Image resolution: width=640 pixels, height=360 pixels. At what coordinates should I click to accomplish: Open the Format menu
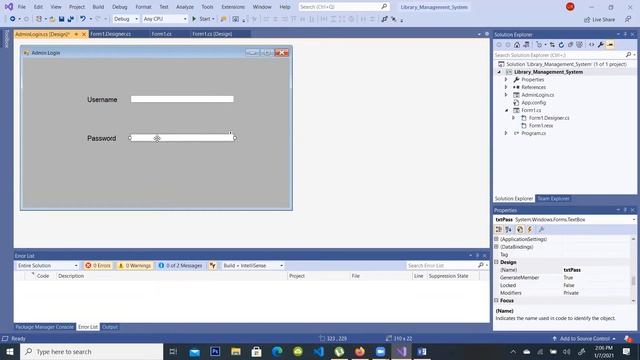click(143, 7)
